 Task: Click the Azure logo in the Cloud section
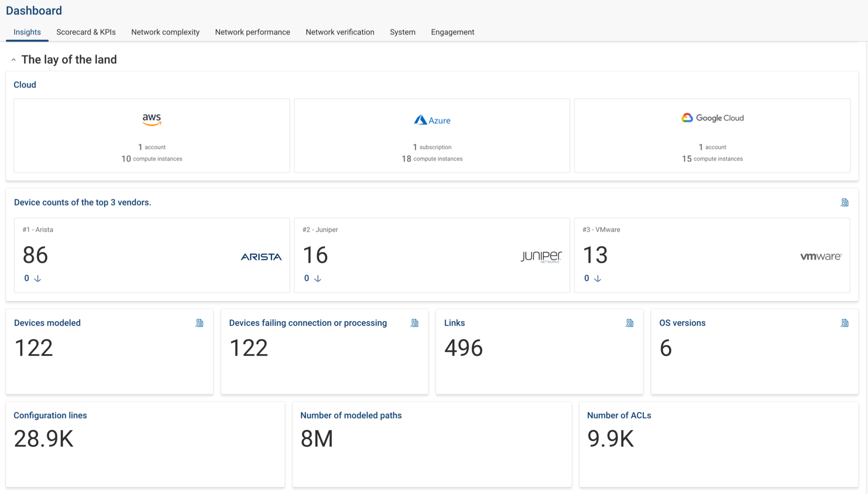pos(431,120)
